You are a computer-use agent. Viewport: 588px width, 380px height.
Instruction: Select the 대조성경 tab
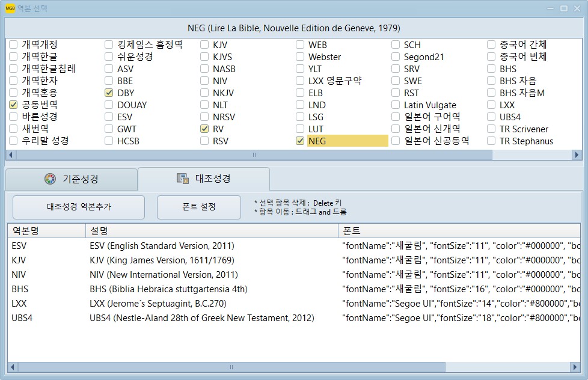tap(203, 179)
